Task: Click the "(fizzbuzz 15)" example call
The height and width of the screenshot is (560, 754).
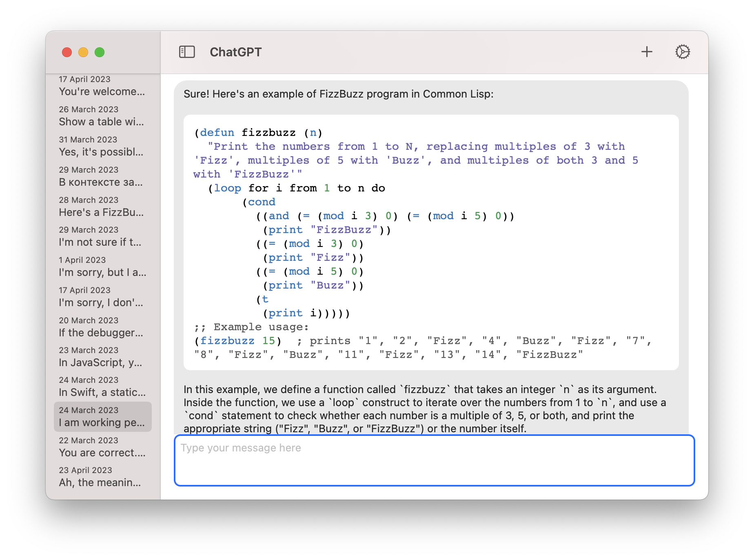Action: tap(238, 341)
